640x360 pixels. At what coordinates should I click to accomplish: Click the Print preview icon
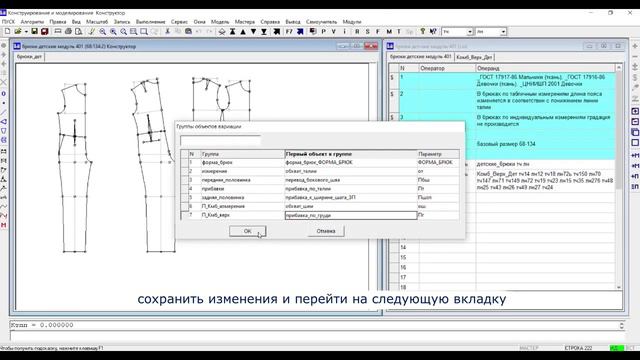[x=78, y=31]
